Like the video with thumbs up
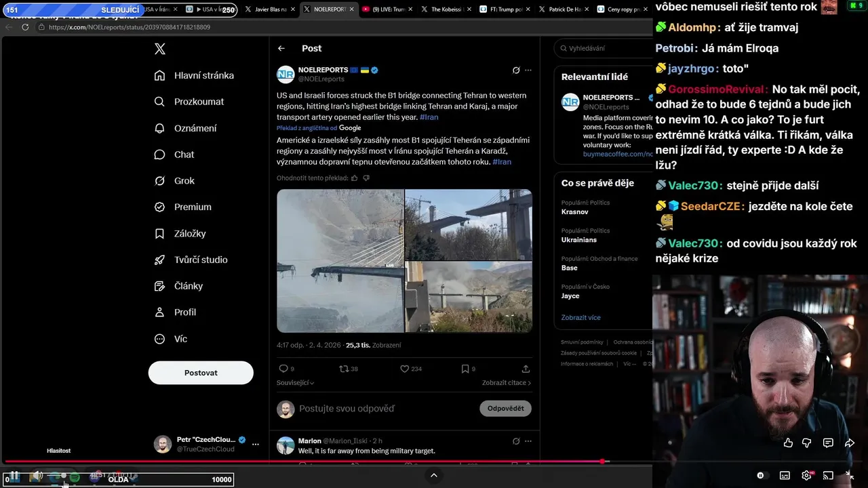 [788, 443]
